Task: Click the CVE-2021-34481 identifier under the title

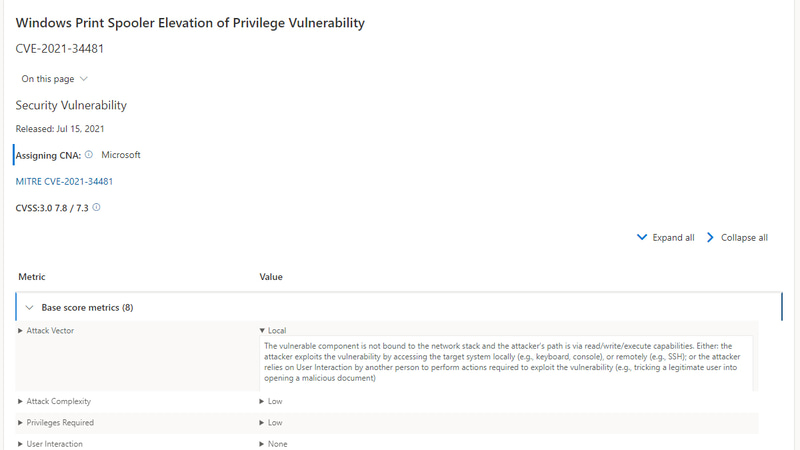Action: tap(60, 48)
